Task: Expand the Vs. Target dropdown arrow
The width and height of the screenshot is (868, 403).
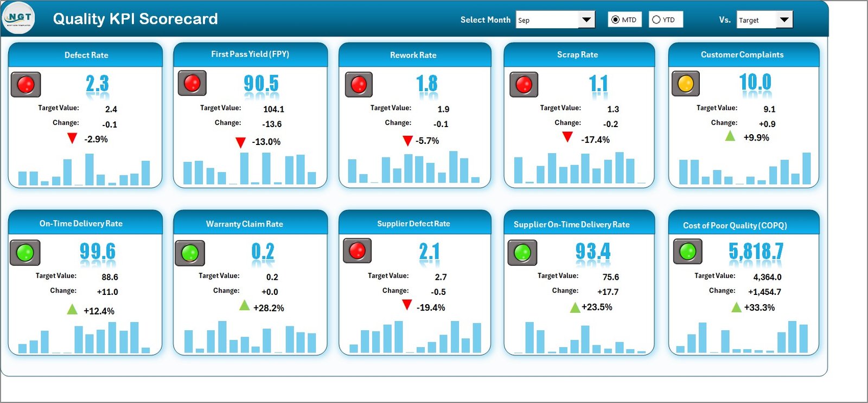Action: (784, 20)
